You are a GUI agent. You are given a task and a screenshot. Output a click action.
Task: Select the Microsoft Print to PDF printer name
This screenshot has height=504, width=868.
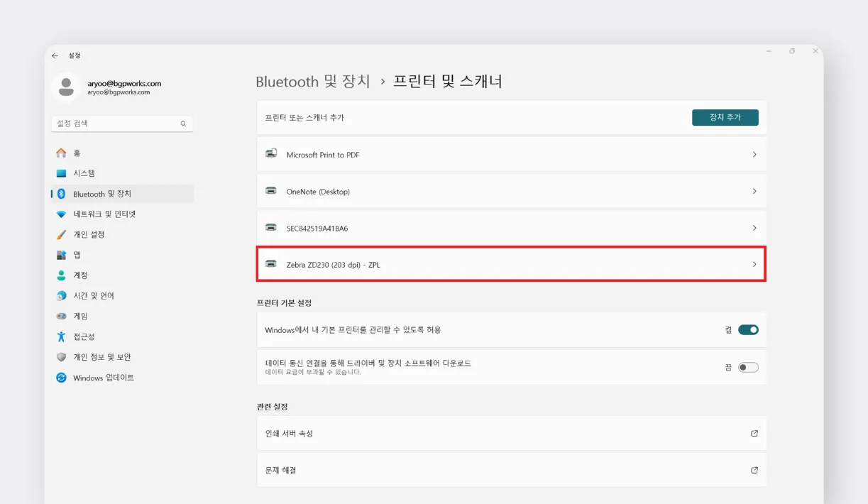323,155
